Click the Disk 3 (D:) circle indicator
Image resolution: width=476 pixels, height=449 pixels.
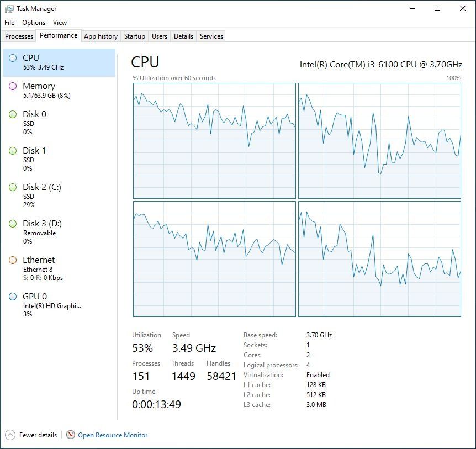pyautogui.click(x=13, y=224)
